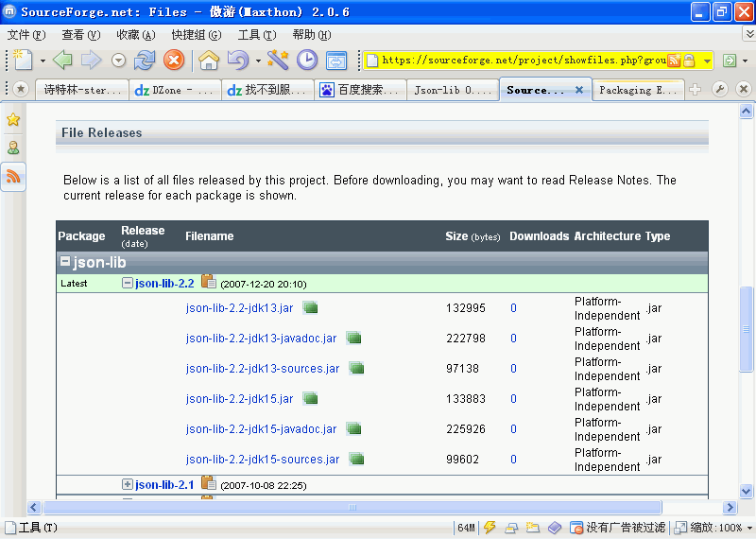Screen dimensions: 756x539
Task: Open the 查看(V) menu
Action: point(81,35)
